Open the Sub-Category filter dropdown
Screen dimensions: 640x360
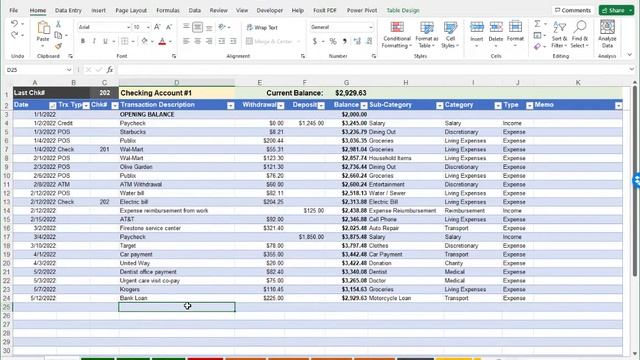click(x=440, y=106)
